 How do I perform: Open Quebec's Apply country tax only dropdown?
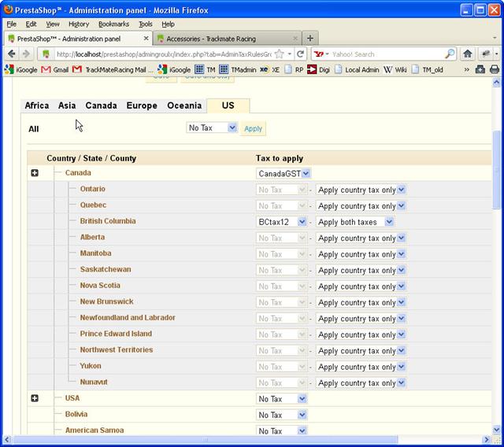361,206
